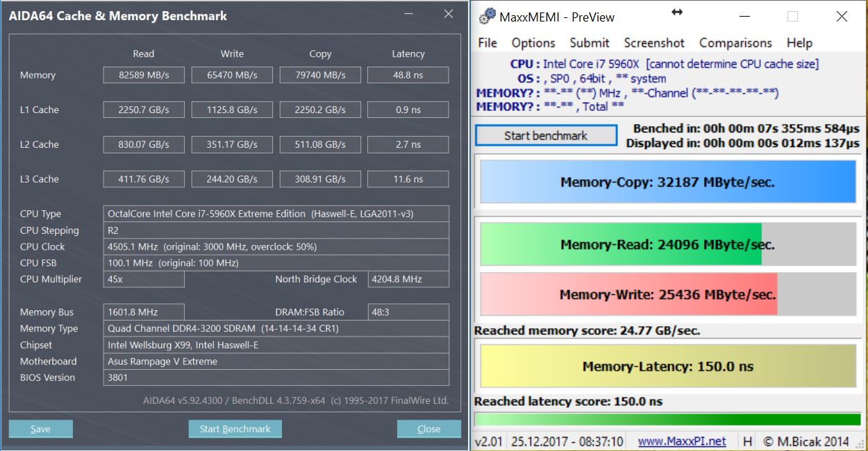Click the CPU Clock field 4505.1 MHz

click(276, 246)
